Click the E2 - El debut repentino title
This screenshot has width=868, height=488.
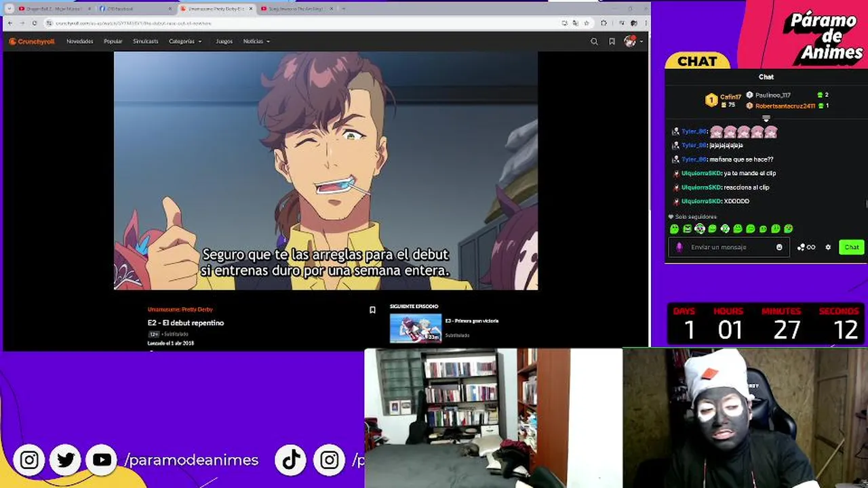click(x=186, y=323)
